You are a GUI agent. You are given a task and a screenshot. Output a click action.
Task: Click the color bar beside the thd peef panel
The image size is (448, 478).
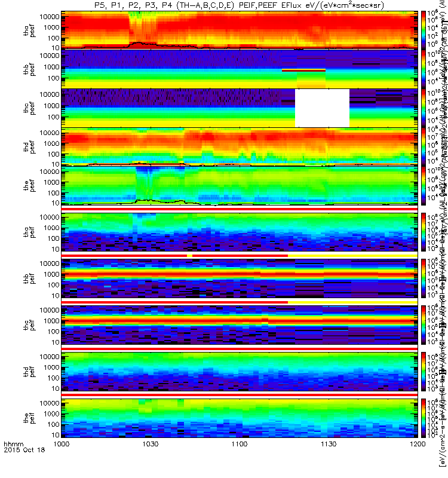(424, 146)
